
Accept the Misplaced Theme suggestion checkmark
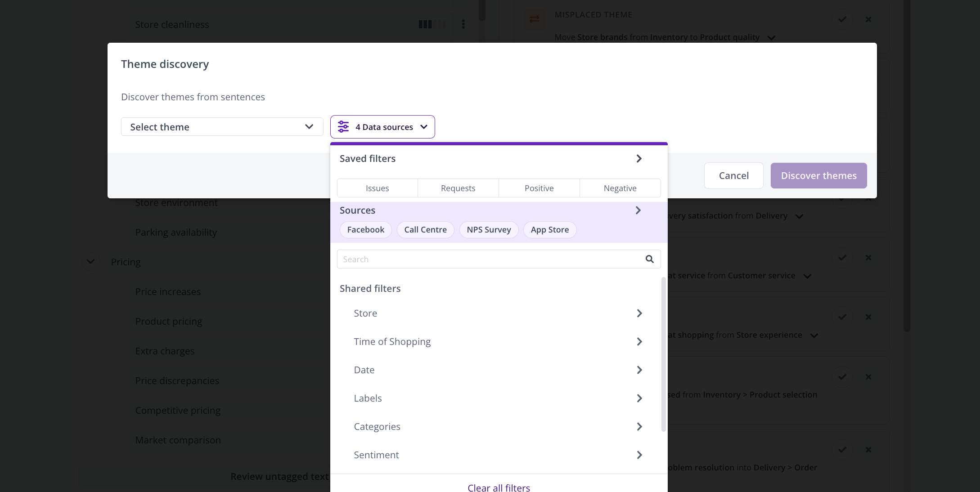pyautogui.click(x=842, y=19)
